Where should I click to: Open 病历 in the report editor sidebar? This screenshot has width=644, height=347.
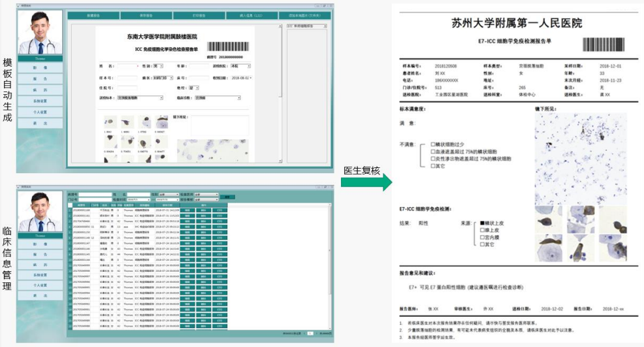pyautogui.click(x=40, y=90)
